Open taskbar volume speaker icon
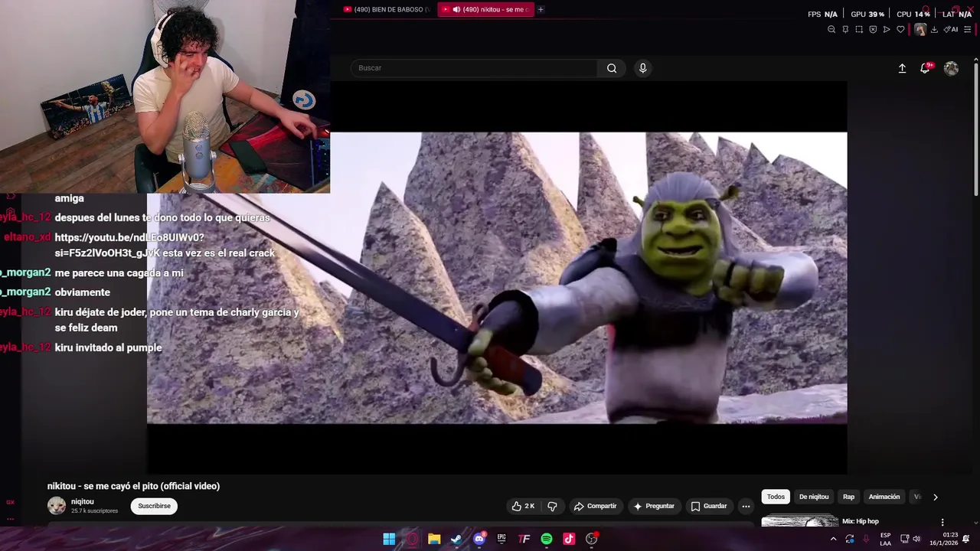This screenshot has height=551, width=980. (916, 539)
